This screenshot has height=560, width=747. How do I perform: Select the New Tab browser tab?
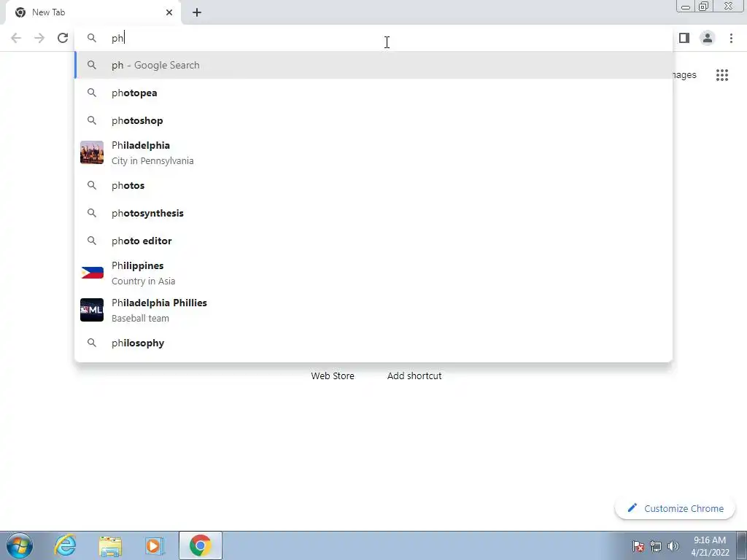[x=93, y=12]
